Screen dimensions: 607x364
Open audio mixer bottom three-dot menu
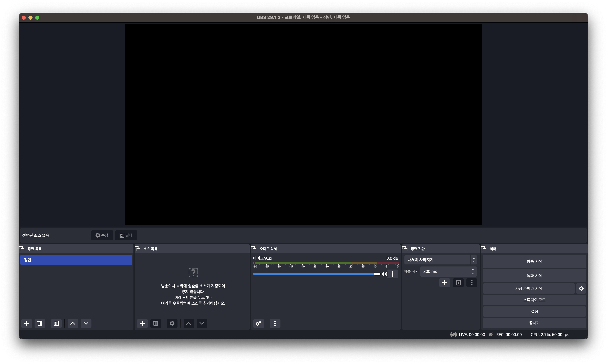pos(275,323)
